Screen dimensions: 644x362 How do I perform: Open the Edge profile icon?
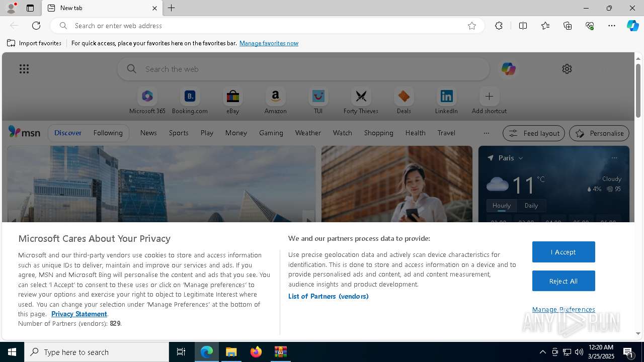coord(11,8)
